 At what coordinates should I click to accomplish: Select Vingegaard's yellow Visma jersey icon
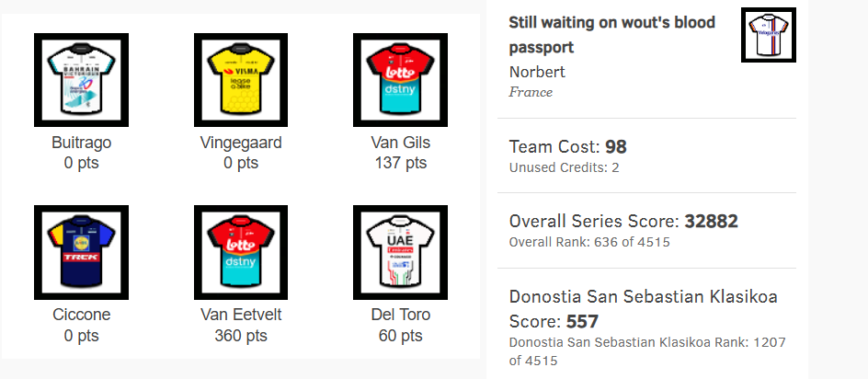tap(241, 80)
